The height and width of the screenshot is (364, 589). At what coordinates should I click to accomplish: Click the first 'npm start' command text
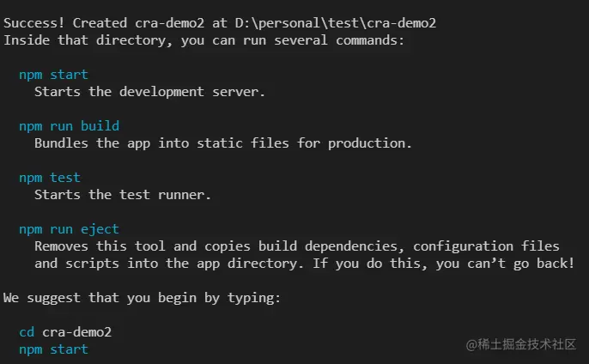pyautogui.click(x=54, y=75)
